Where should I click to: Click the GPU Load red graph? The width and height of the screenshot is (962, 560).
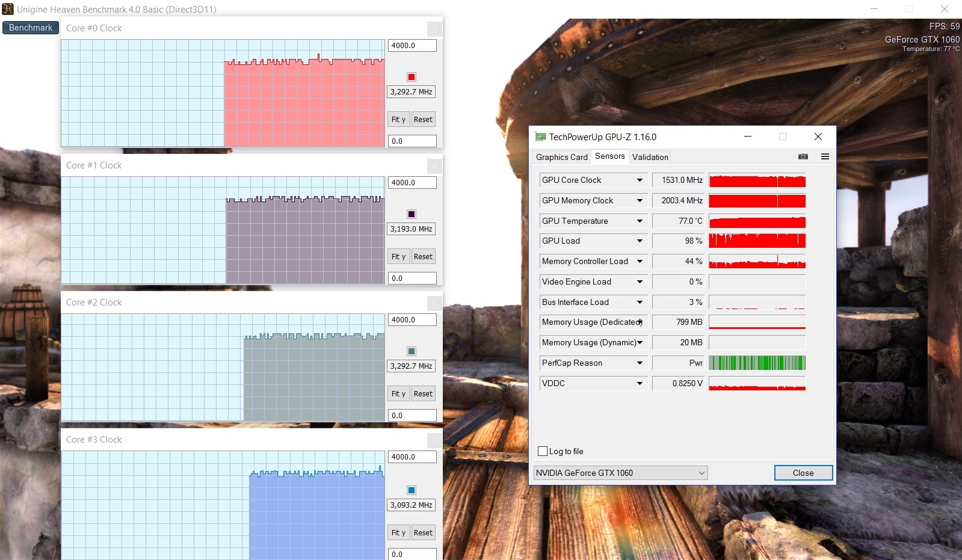pyautogui.click(x=757, y=241)
